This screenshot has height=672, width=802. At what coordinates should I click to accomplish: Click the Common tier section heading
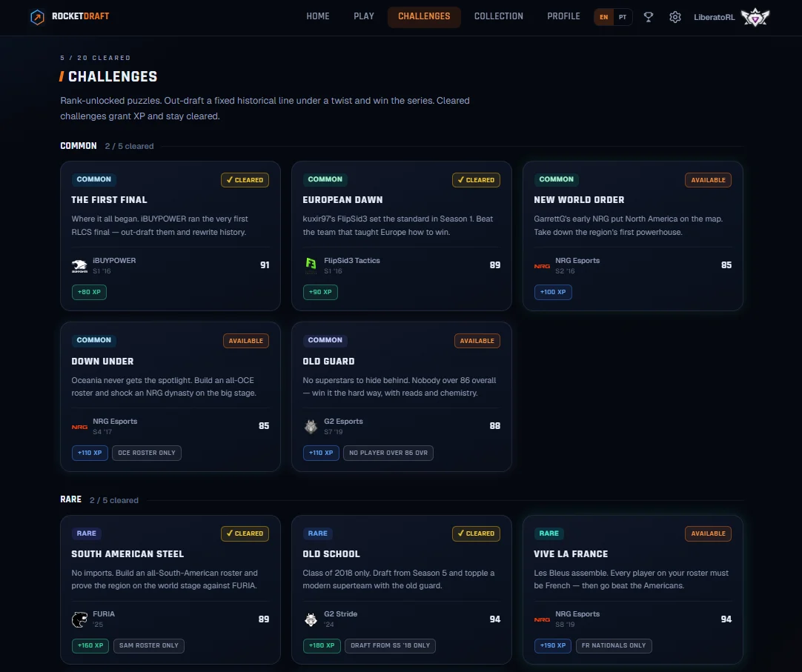[x=79, y=146]
